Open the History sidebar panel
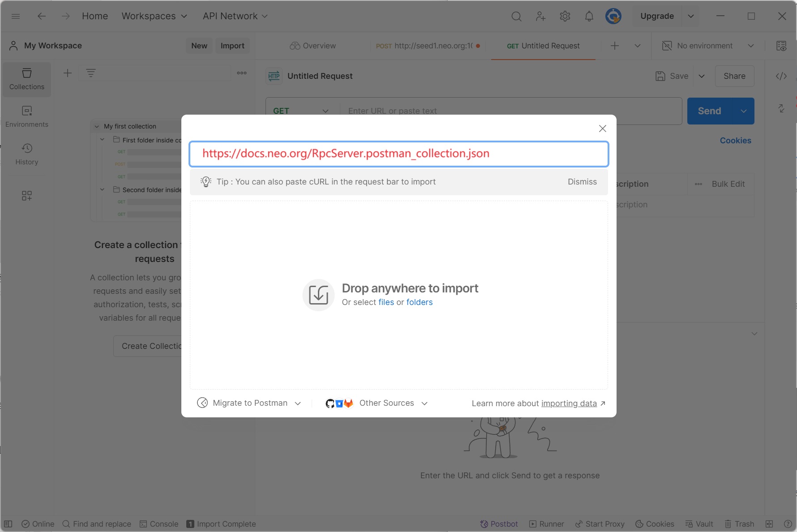The width and height of the screenshot is (797, 532). pos(27,154)
